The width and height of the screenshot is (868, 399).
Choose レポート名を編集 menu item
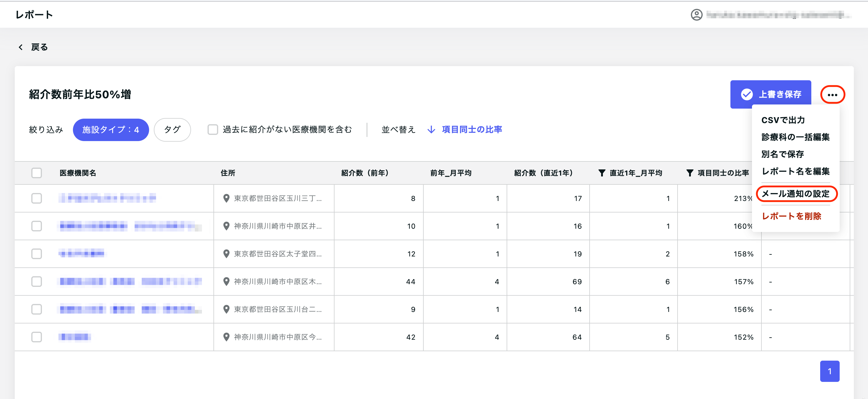796,171
